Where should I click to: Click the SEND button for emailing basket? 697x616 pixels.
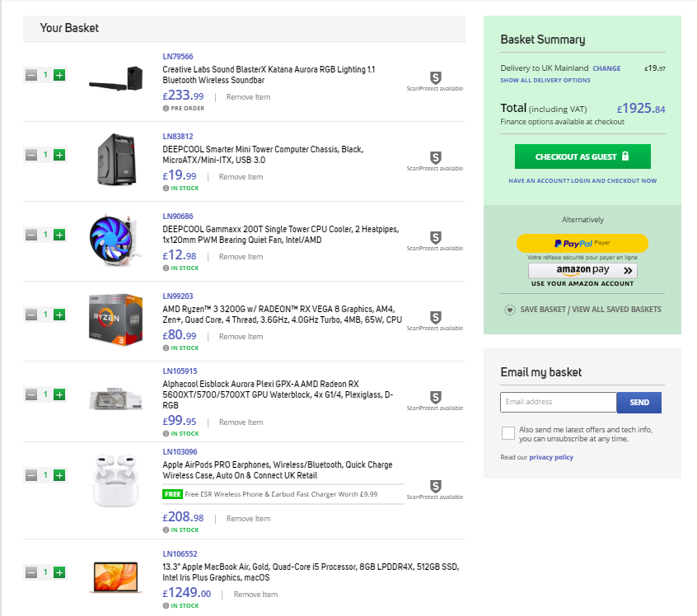[639, 402]
